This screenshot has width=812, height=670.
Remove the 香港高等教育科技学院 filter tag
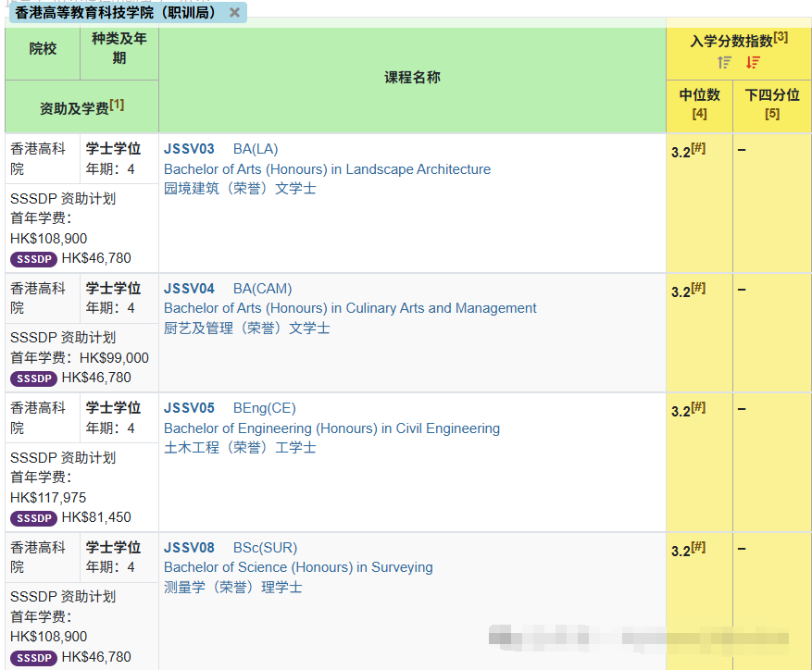coord(234,12)
